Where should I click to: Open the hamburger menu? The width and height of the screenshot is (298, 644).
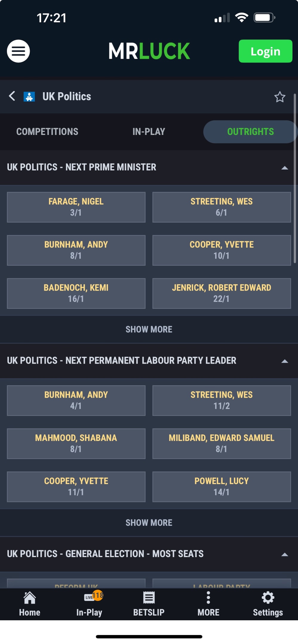tap(18, 51)
